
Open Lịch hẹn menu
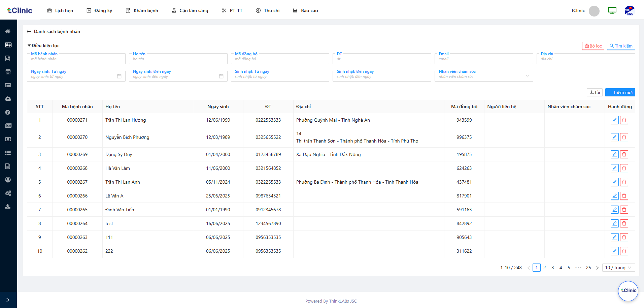[60, 10]
